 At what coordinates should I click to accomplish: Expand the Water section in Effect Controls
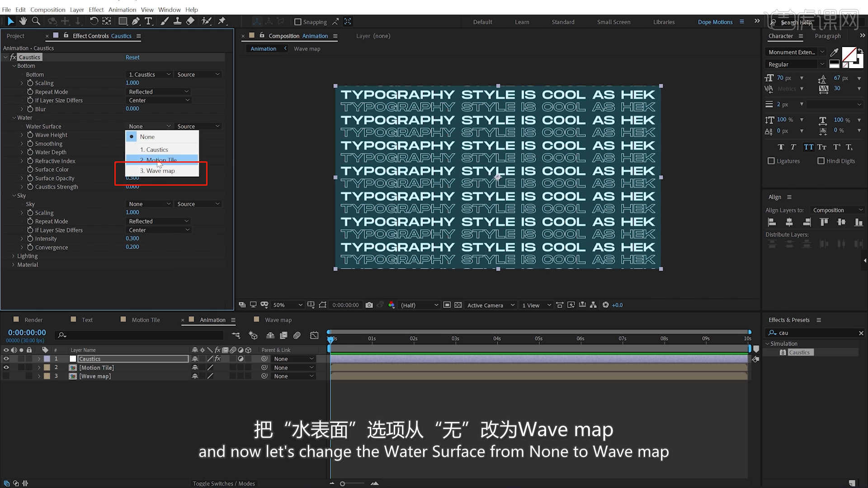pos(13,117)
